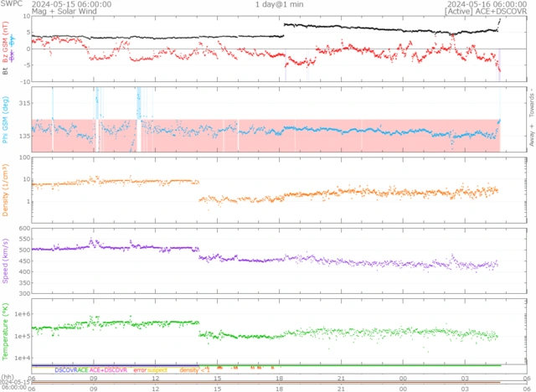The width and height of the screenshot is (536, 392).
Task: Click the orange 'density < 1' legend entry
Action: pyautogui.click(x=194, y=370)
